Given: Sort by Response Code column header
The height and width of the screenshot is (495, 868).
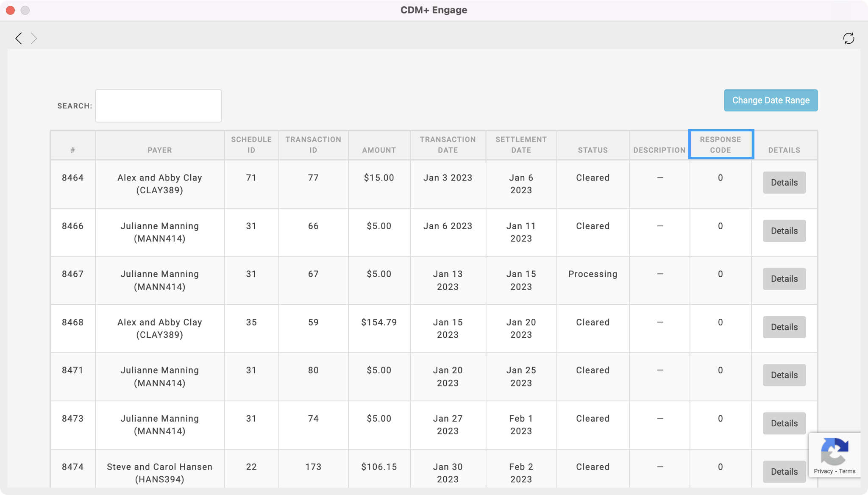Looking at the screenshot, I should pos(721,145).
